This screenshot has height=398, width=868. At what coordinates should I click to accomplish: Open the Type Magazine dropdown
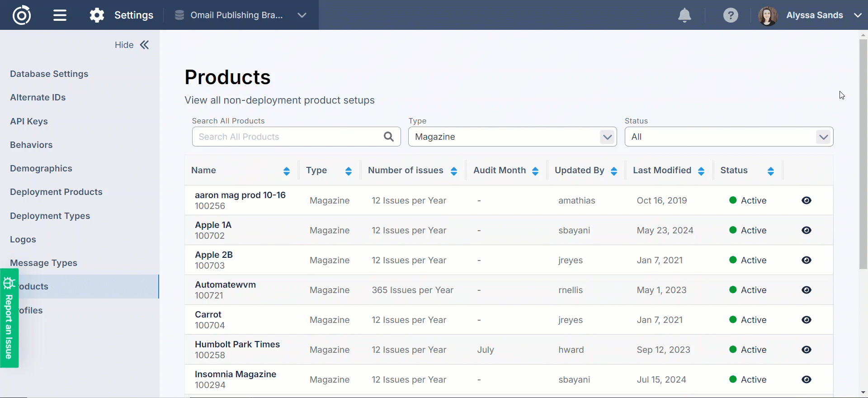coord(512,137)
